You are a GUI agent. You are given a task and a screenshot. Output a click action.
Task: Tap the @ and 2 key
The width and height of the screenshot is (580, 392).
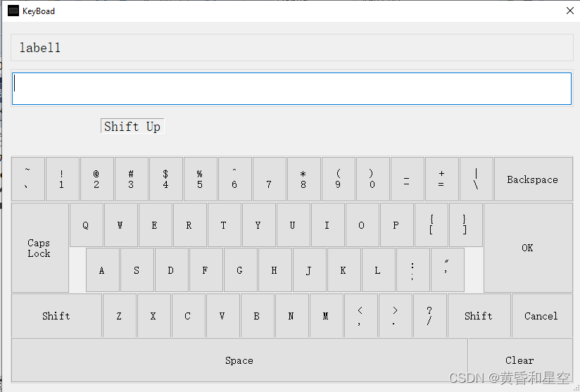tap(97, 179)
